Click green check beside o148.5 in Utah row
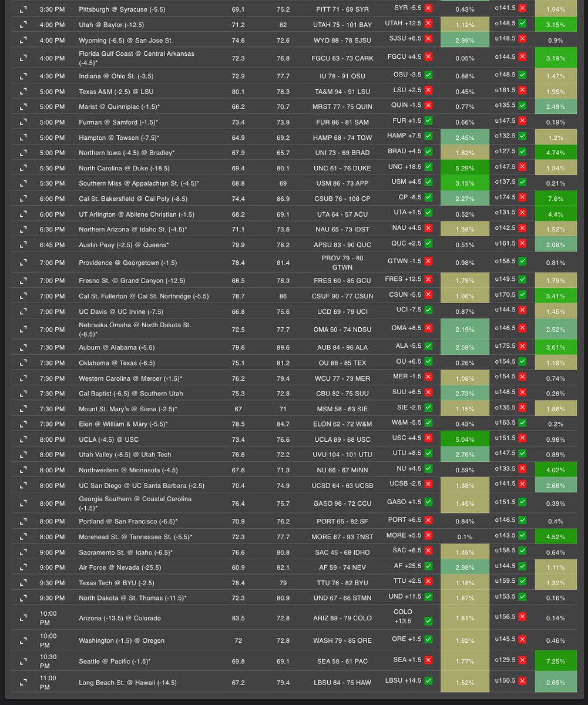Screen dimensions: 588x705 coord(523,25)
